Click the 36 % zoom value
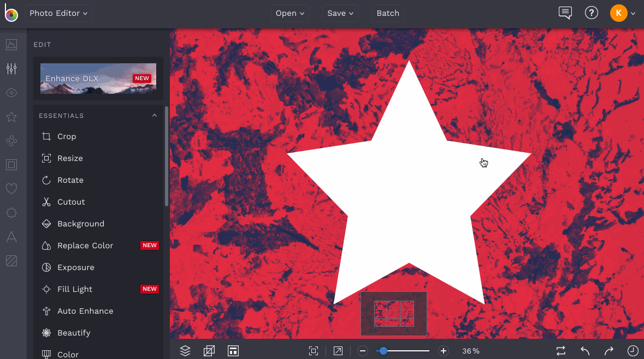 (471, 351)
